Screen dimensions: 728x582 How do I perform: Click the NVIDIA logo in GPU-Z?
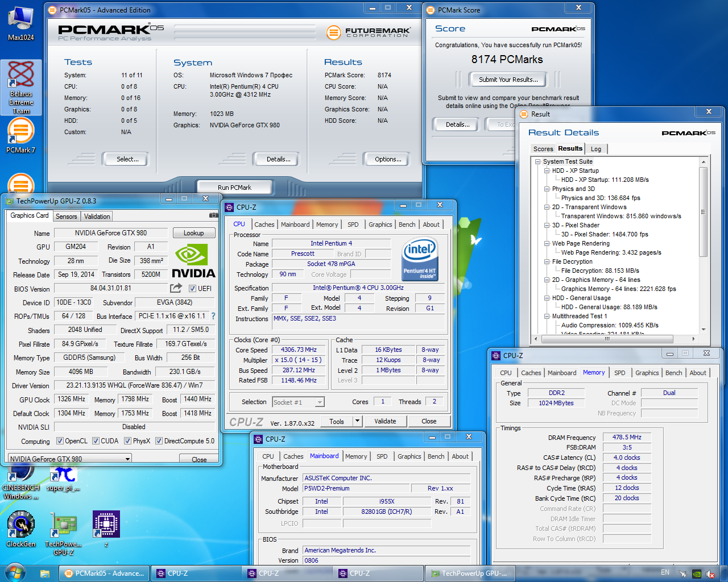click(193, 261)
